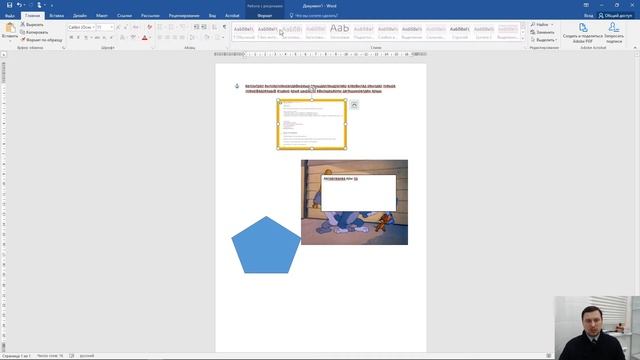Toggle align left in the paragraph group
This screenshot has height=360, width=640.
click(x=160, y=38)
